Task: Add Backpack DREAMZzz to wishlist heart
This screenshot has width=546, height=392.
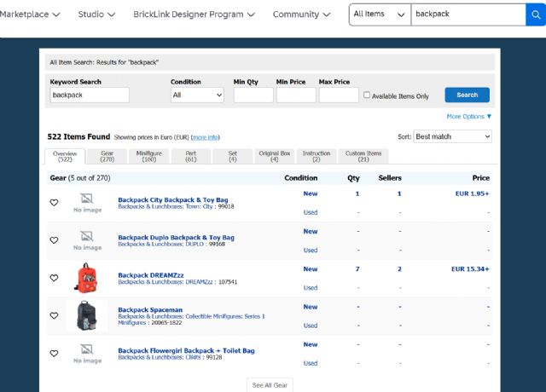Action: point(54,278)
